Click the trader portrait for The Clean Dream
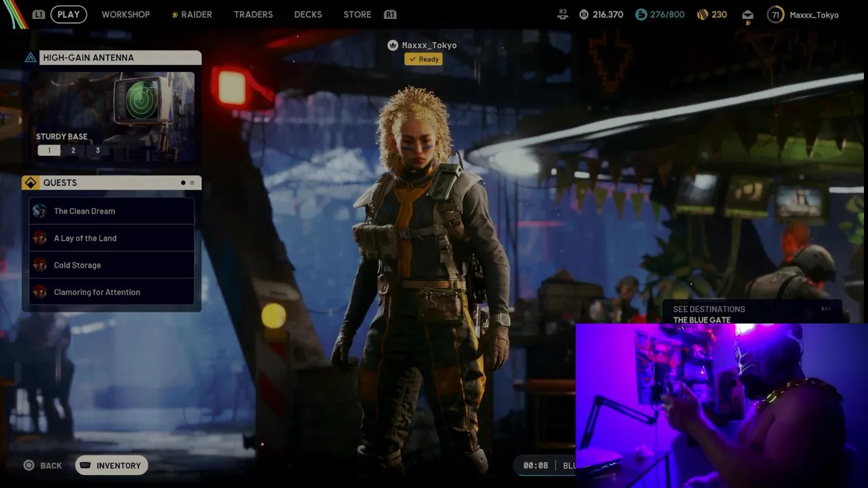Screen dimensions: 868x488 [x=40, y=211]
